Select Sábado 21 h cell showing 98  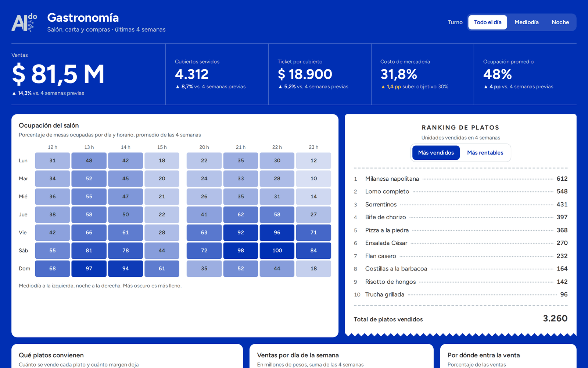(x=241, y=251)
